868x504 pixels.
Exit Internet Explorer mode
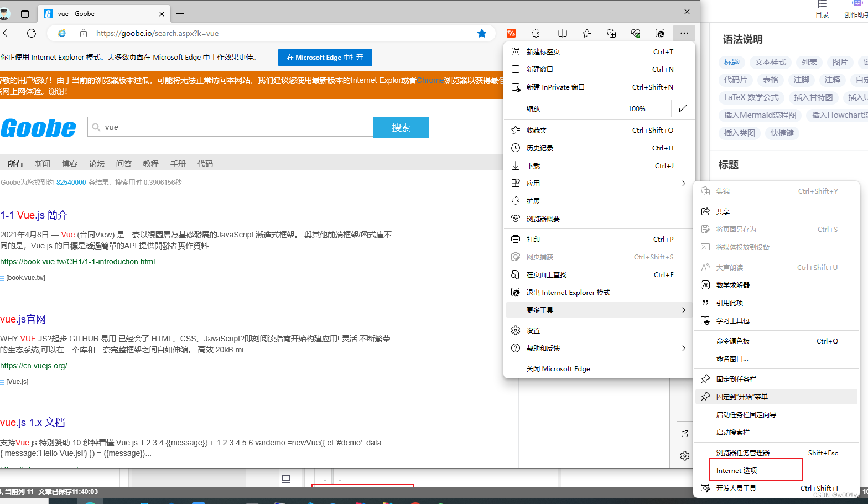point(599,292)
